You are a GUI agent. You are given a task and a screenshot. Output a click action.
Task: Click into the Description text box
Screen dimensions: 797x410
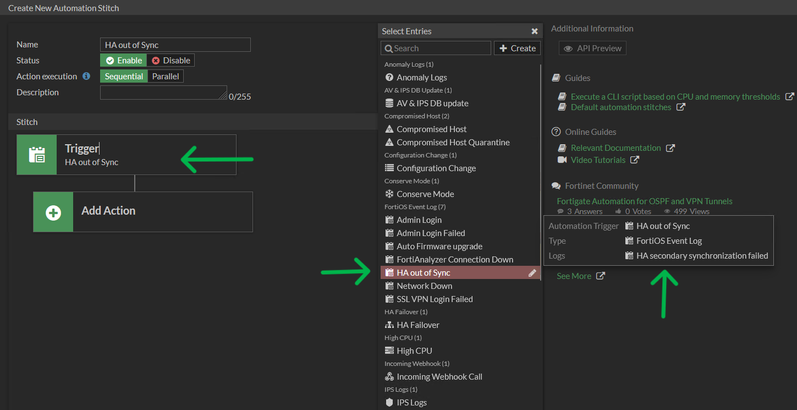[162, 93]
